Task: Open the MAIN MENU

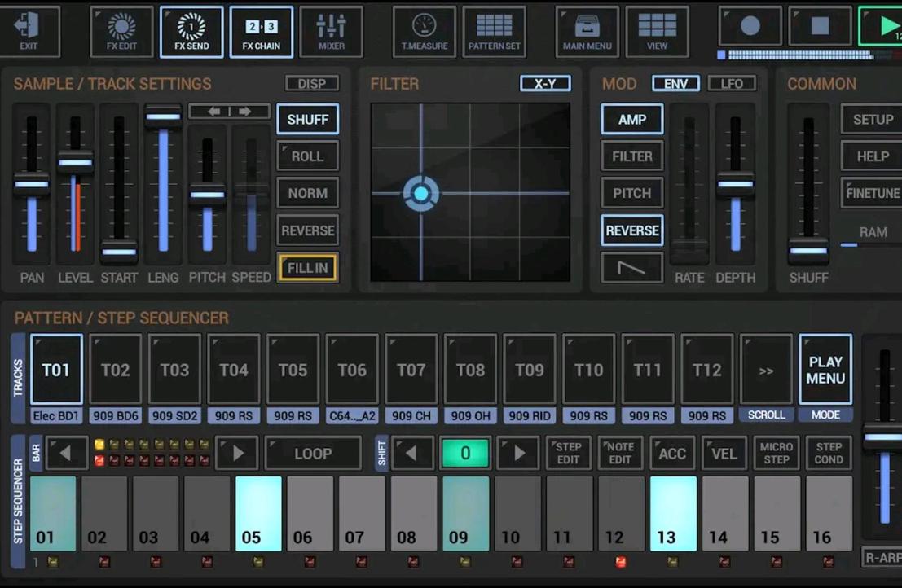Action: (x=587, y=31)
